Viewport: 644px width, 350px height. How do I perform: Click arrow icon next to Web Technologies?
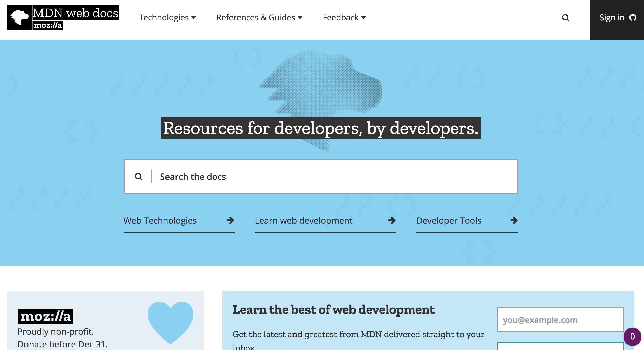tap(230, 220)
